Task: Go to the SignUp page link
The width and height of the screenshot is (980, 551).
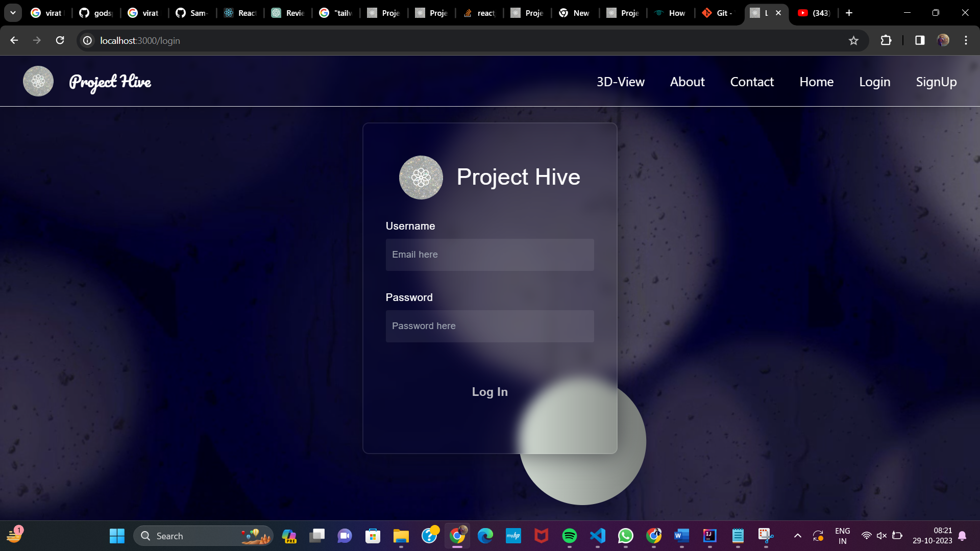Action: [x=936, y=82]
